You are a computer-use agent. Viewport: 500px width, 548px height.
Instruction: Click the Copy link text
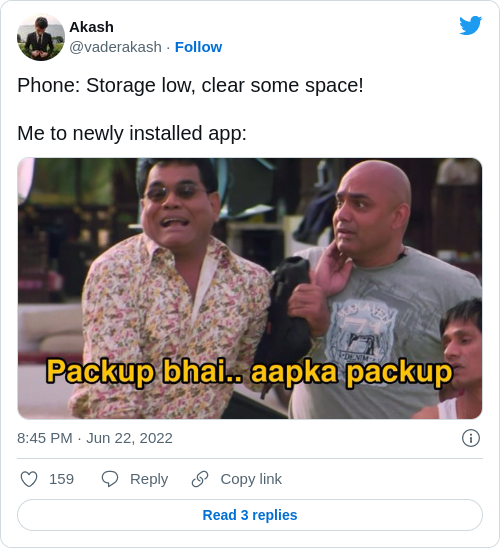pos(251,479)
